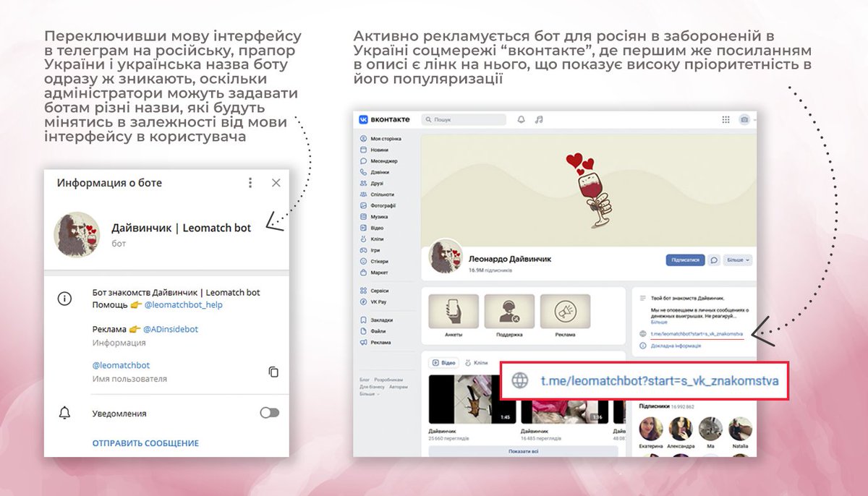Click the info circle icon beside bot description
This screenshot has height=496, width=868.
point(64,299)
